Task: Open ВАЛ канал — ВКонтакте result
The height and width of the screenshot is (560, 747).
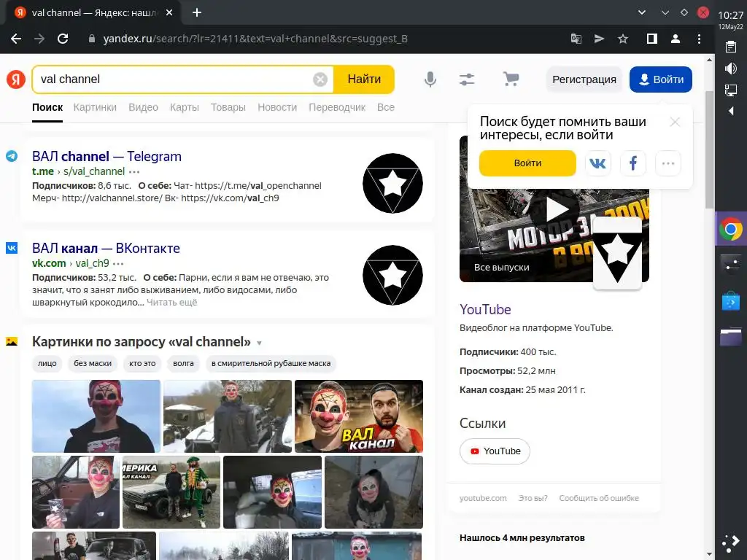Action: coord(106,248)
